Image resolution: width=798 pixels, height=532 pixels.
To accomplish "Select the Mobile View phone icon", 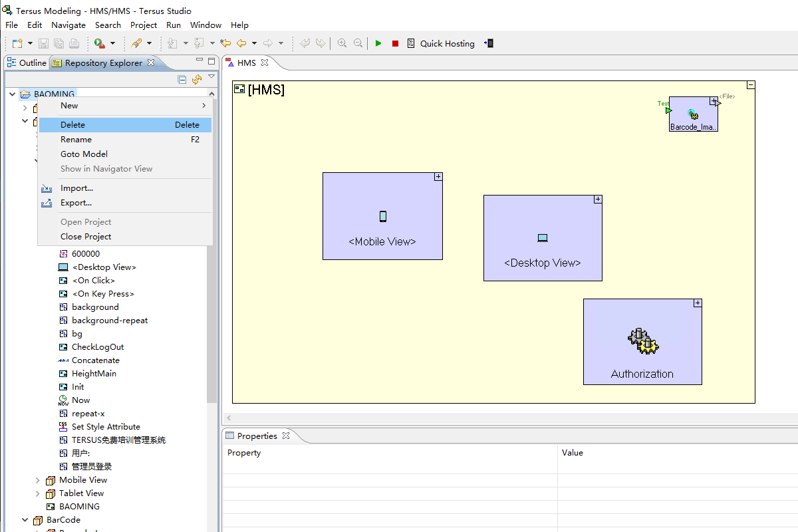I will pyautogui.click(x=383, y=216).
